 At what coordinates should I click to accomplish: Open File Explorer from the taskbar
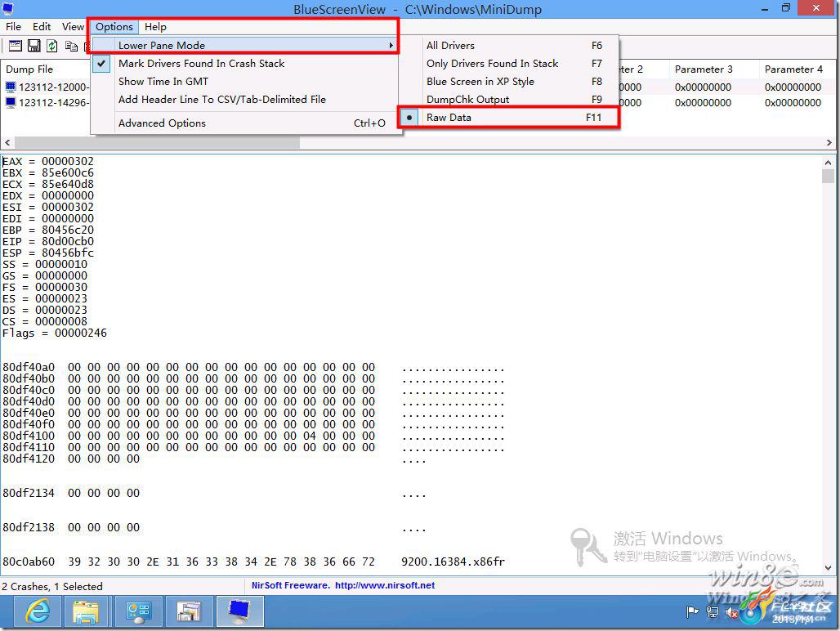[x=86, y=611]
